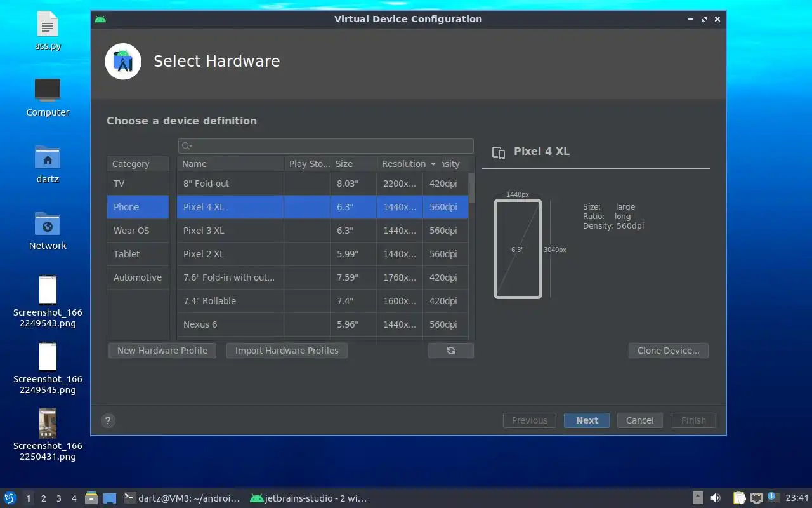Sort devices by Size column header
The height and width of the screenshot is (508, 812).
(353, 164)
